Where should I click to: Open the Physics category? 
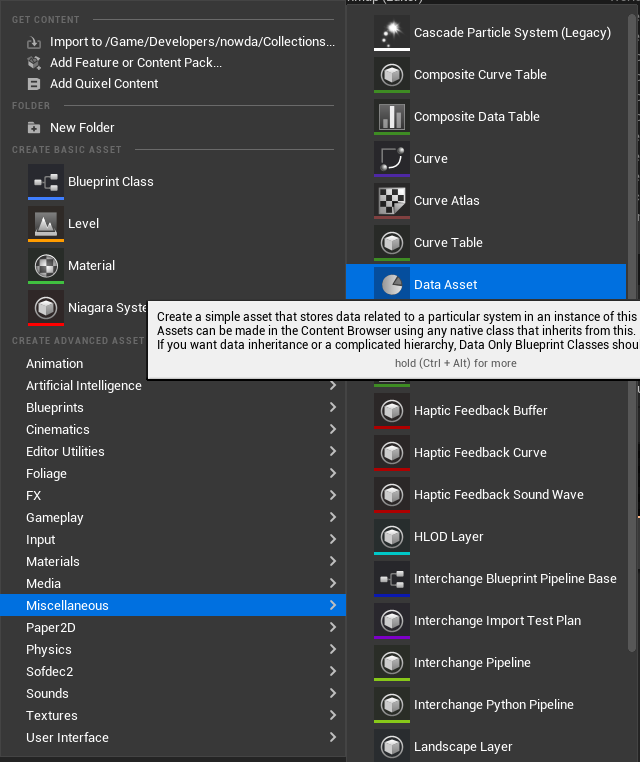(x=173, y=649)
